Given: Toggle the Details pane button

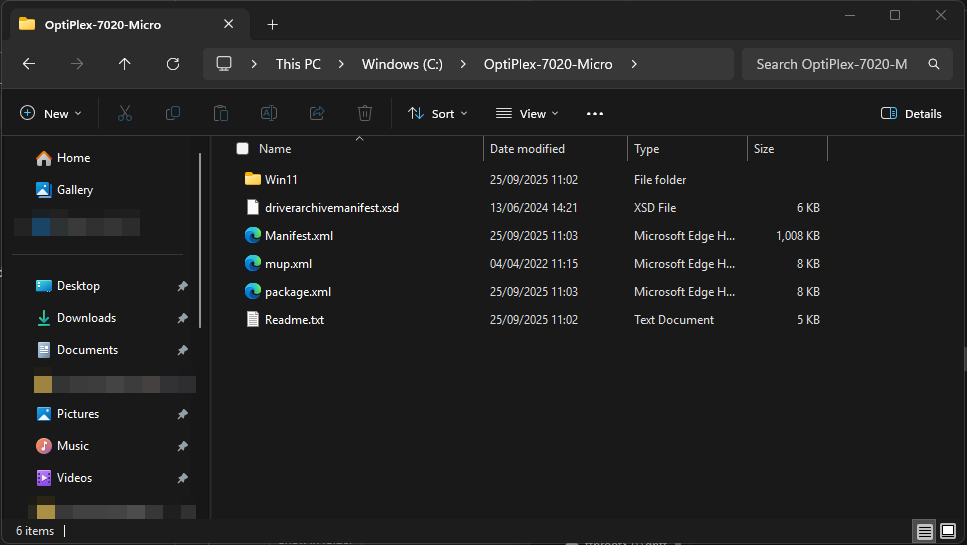Looking at the screenshot, I should click(911, 114).
